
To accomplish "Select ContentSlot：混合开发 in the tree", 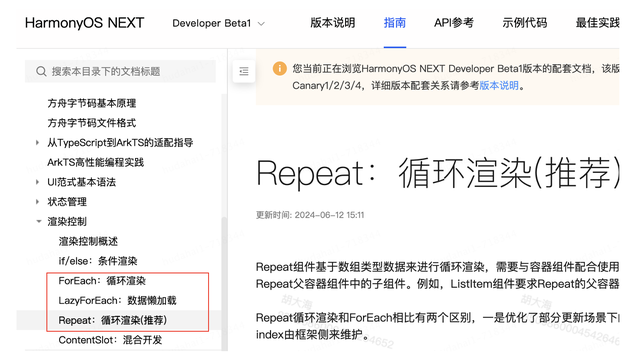I will (110, 340).
